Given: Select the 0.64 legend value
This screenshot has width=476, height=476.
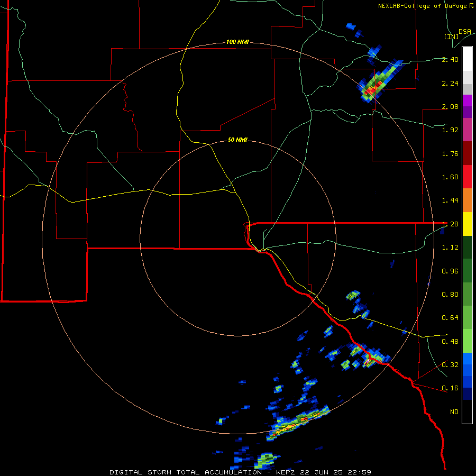Looking at the screenshot, I should 450,318.
